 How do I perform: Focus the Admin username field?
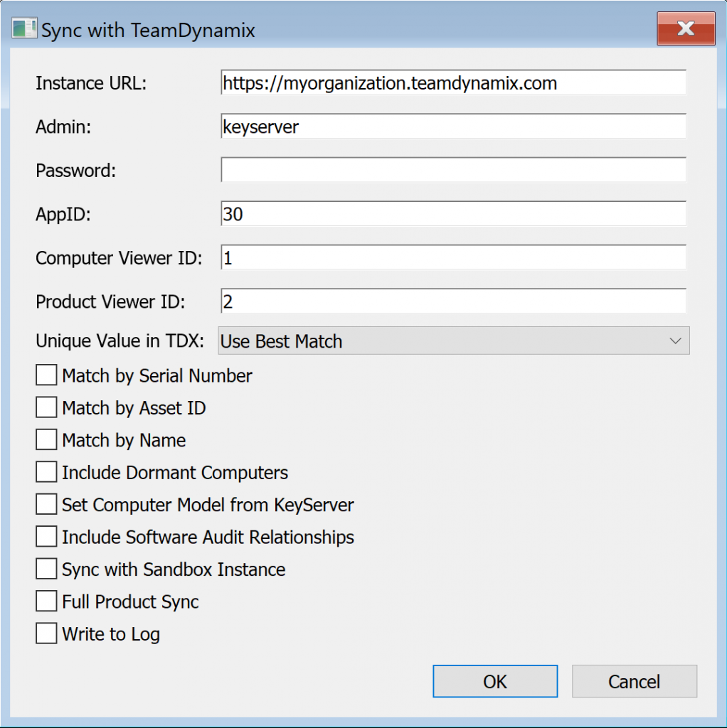[x=453, y=127]
